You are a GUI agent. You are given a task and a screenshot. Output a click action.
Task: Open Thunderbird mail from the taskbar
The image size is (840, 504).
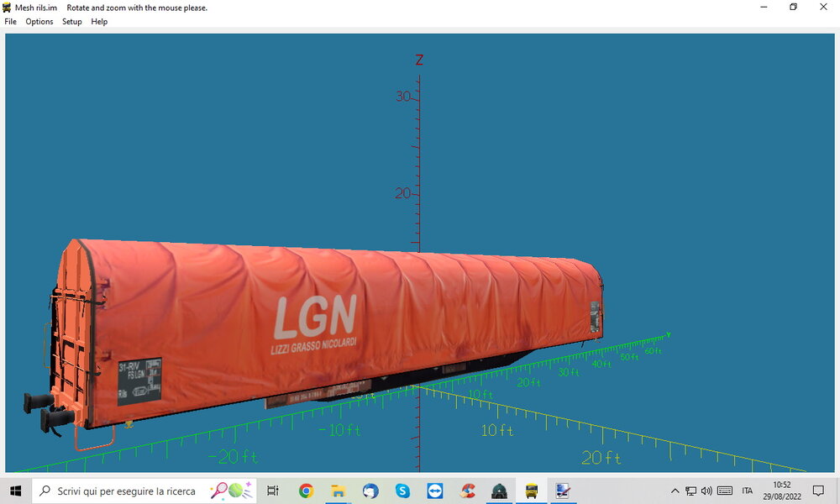coord(370,491)
